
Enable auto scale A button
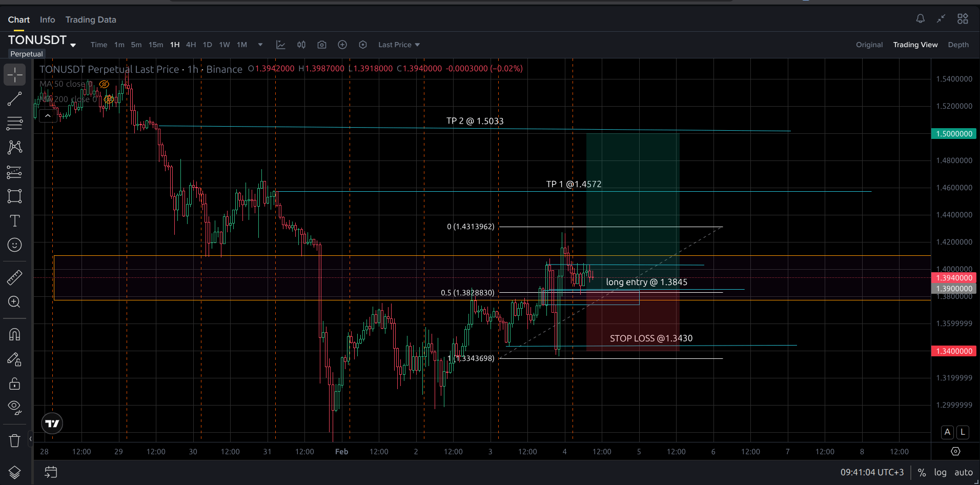[x=947, y=432]
